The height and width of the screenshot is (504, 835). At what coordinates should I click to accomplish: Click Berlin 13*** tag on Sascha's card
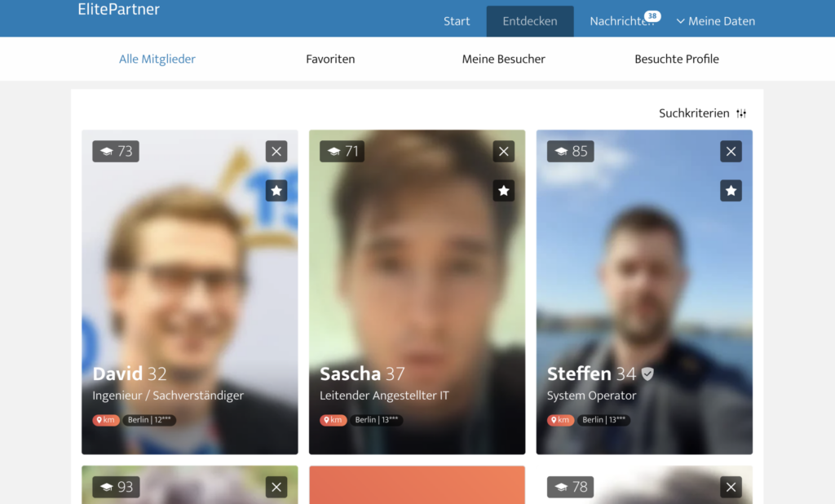click(377, 420)
